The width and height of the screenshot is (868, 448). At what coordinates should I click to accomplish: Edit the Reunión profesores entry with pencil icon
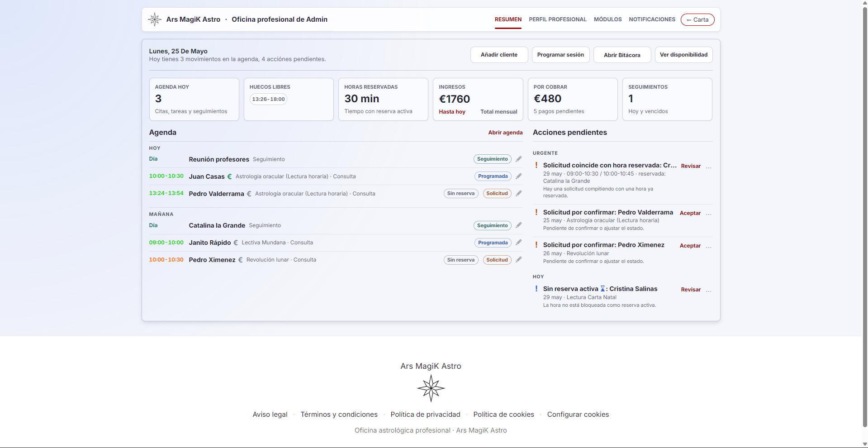point(519,159)
